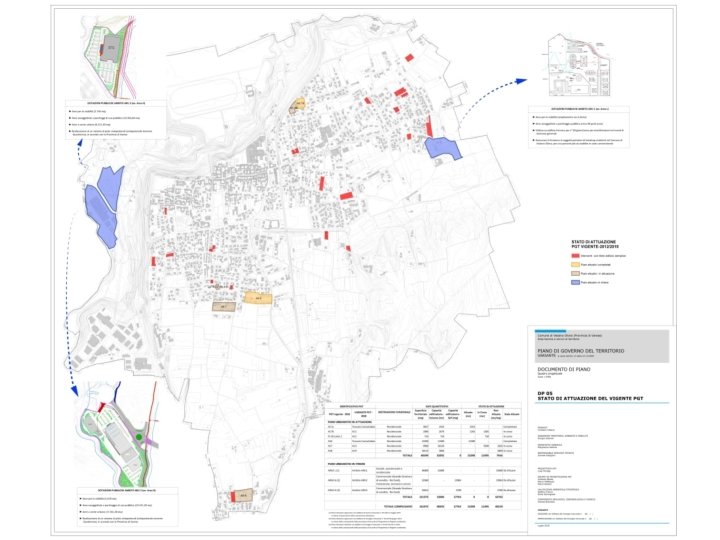This screenshot has width=720, height=540.
Task: Click the bottom-left inset site plan
Action: tap(118, 434)
